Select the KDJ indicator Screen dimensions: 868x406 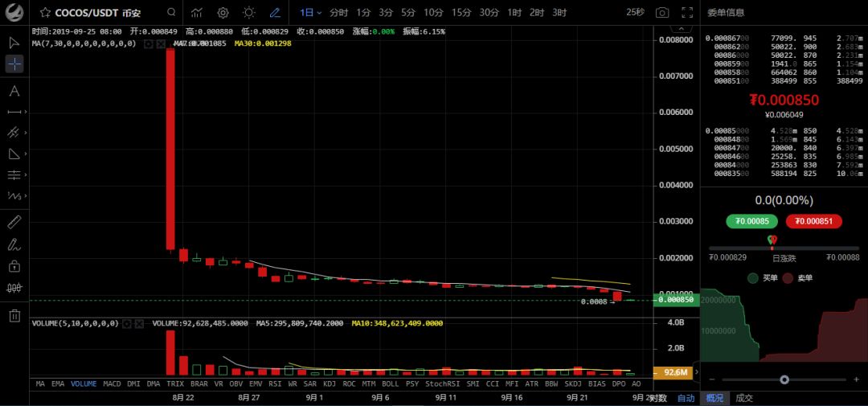tap(330, 383)
